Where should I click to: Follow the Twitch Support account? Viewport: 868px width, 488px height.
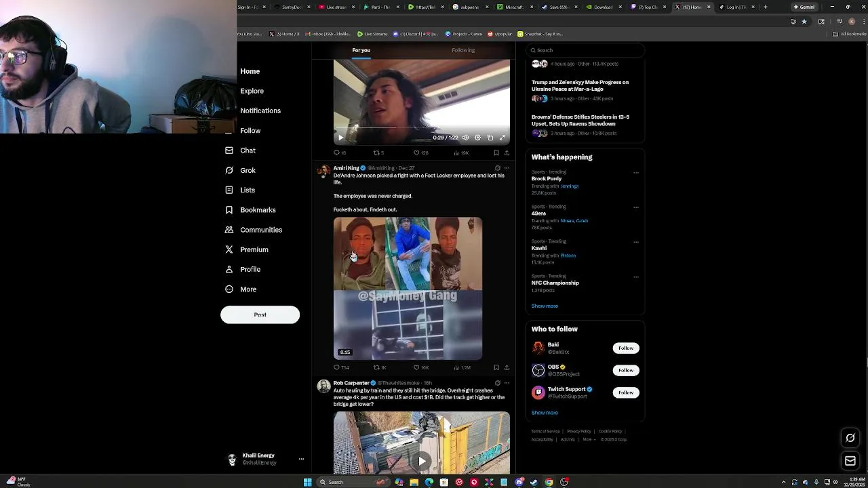tap(626, 392)
